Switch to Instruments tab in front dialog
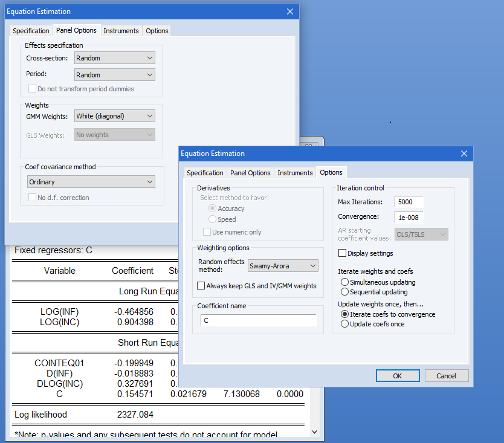The width and height of the screenshot is (504, 443). pos(295,173)
